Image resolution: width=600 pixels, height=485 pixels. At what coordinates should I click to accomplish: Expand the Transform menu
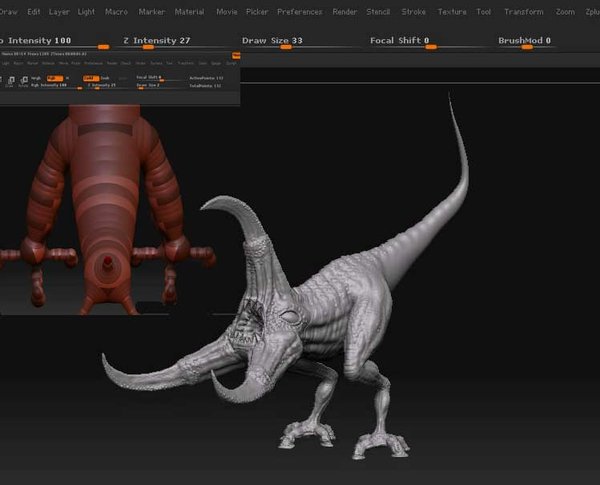click(x=523, y=12)
